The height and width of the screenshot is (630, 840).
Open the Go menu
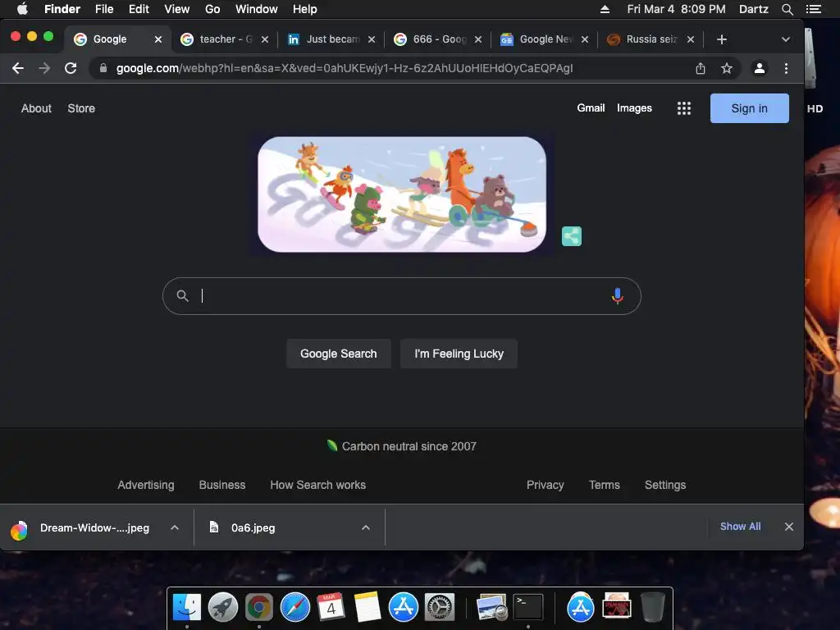(212, 9)
